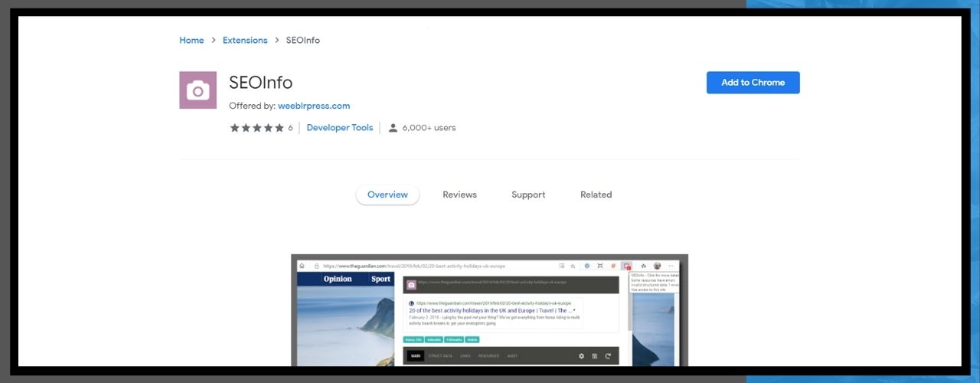Click the five-star rating icons

[x=256, y=128]
